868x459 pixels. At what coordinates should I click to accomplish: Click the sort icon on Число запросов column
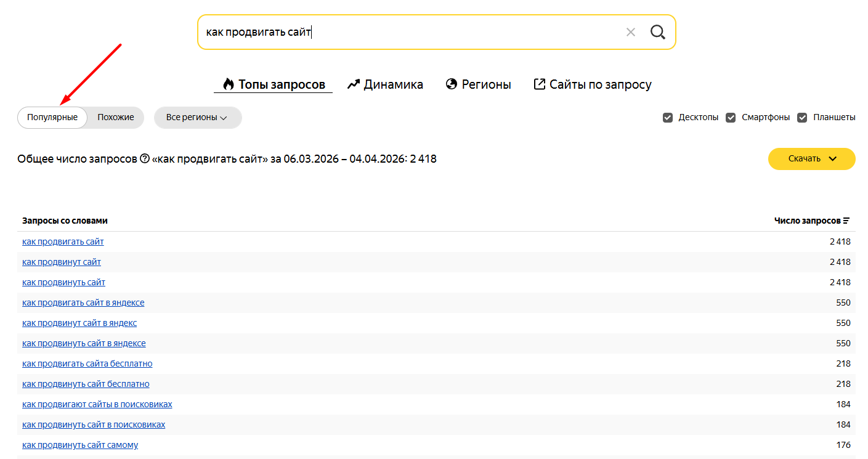pyautogui.click(x=847, y=220)
